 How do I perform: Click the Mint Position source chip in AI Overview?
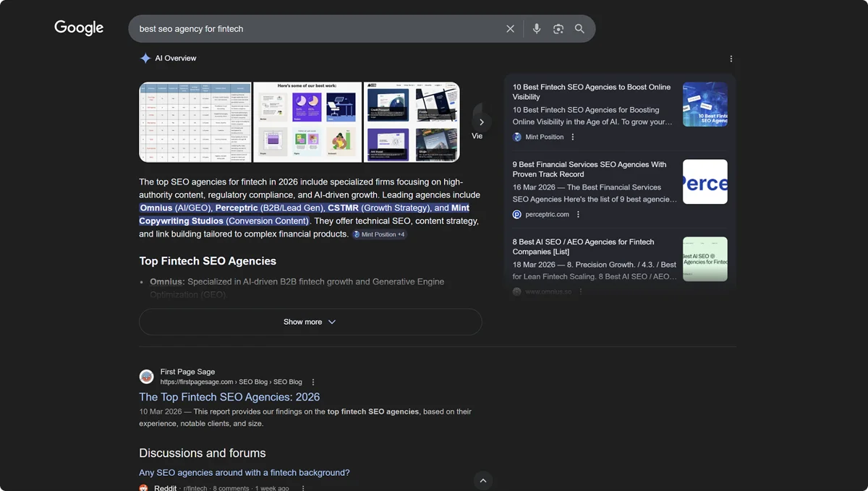point(378,234)
